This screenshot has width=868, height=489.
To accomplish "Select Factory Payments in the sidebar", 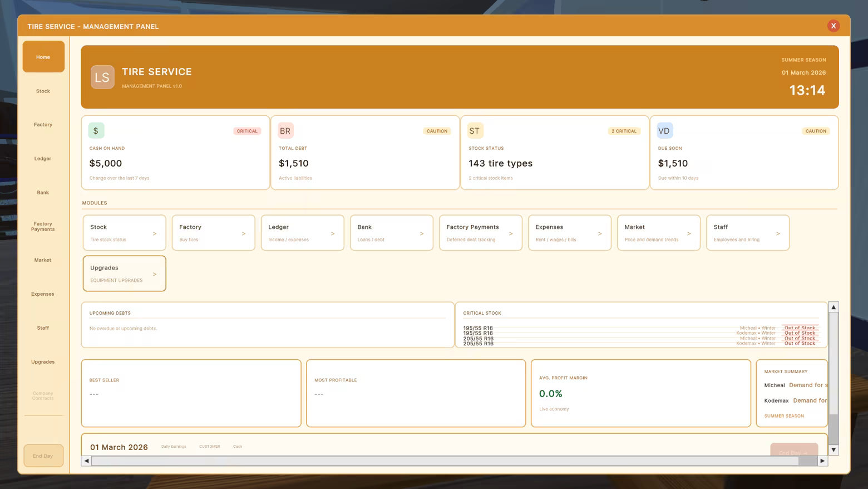I will [x=43, y=227].
